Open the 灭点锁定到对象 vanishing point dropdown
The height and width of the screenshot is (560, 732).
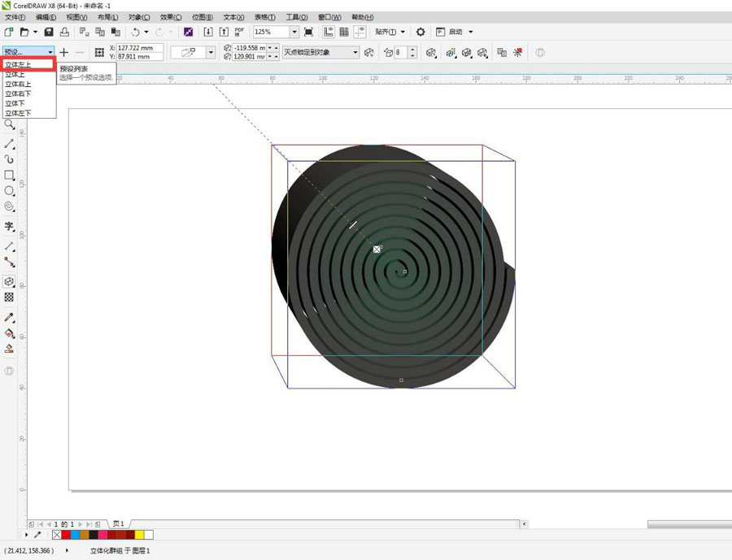coord(320,52)
